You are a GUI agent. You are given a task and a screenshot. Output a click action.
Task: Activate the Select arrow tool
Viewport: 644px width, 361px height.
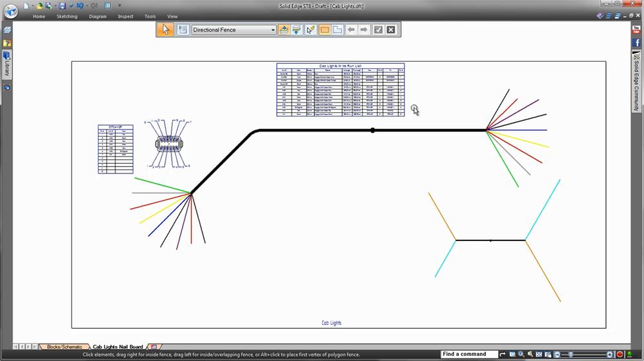[x=166, y=30]
